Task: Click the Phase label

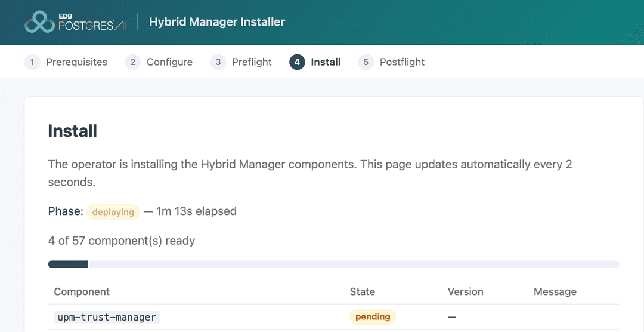Action: point(66,211)
